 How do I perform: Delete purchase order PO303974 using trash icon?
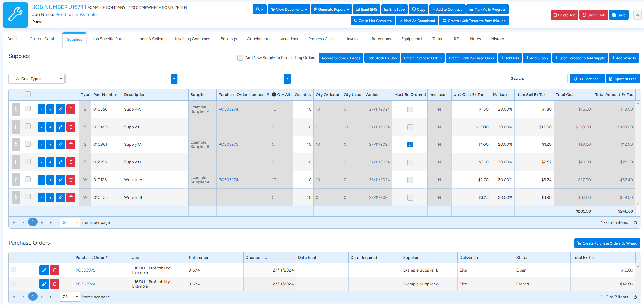click(55, 284)
